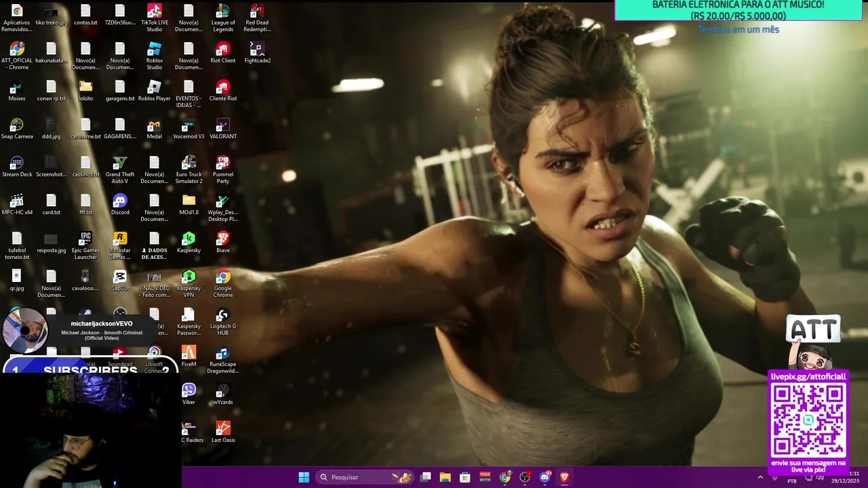The width and height of the screenshot is (868, 488).
Task: Open the Epic Games Launcher icon
Action: [x=85, y=245]
